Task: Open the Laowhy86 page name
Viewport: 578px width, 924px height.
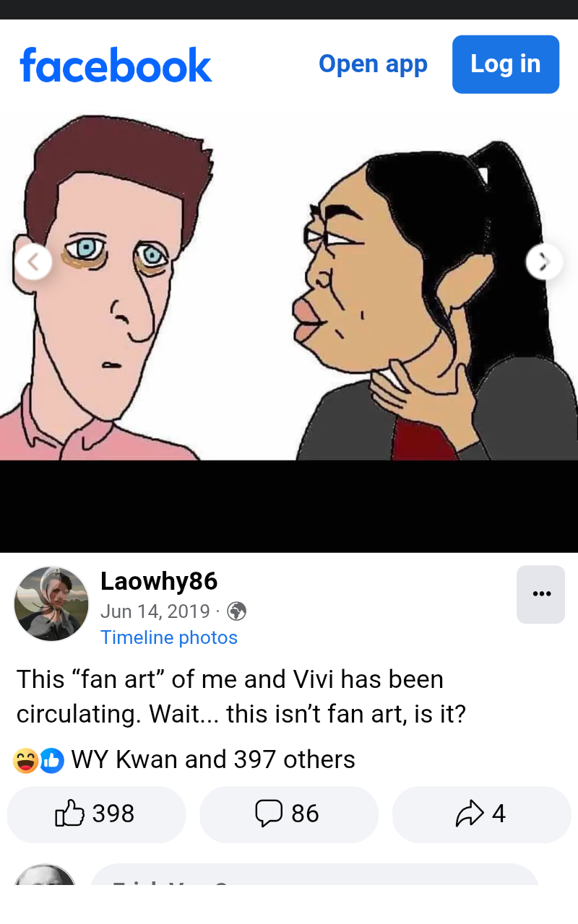Action: click(x=159, y=580)
